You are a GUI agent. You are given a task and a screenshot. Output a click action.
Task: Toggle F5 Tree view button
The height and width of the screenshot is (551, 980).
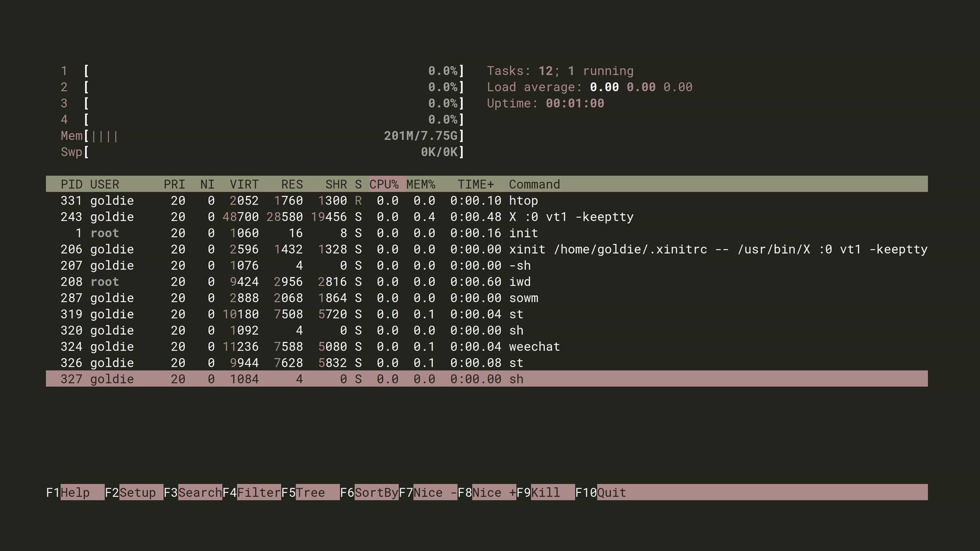(x=310, y=492)
